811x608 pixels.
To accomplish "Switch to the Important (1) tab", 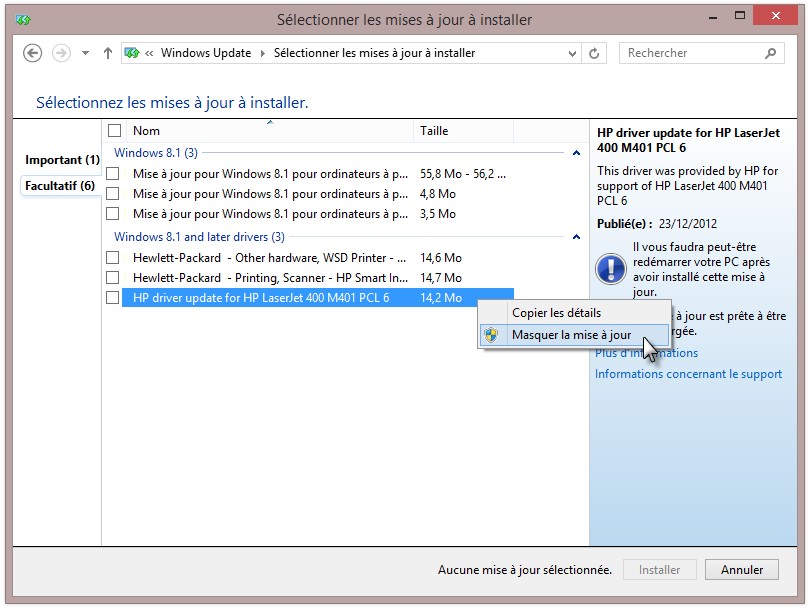I will click(x=62, y=160).
